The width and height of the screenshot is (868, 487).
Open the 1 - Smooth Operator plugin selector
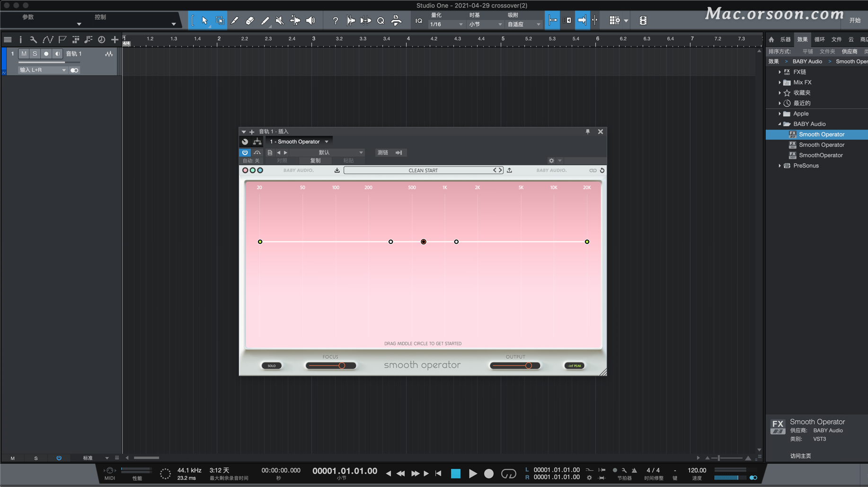point(299,142)
